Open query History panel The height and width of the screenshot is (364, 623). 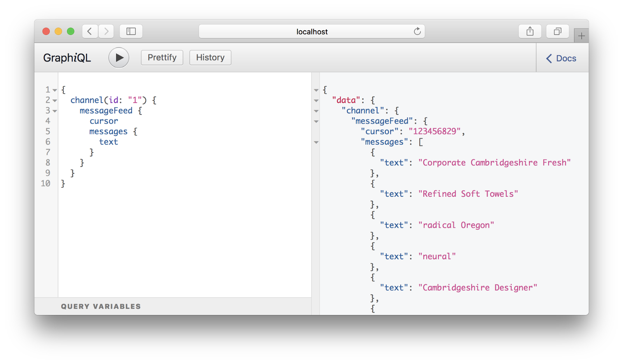[x=210, y=58]
